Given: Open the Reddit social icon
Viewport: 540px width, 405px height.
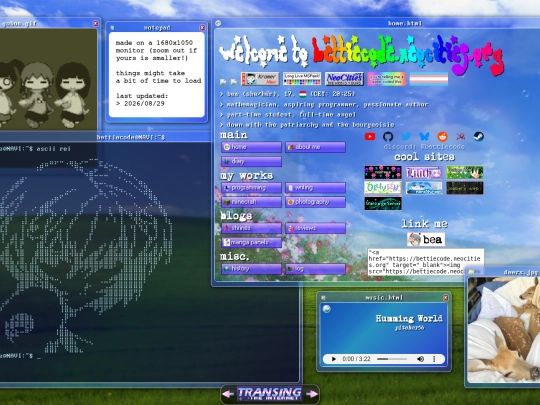Looking at the screenshot, I should pyautogui.click(x=443, y=136).
